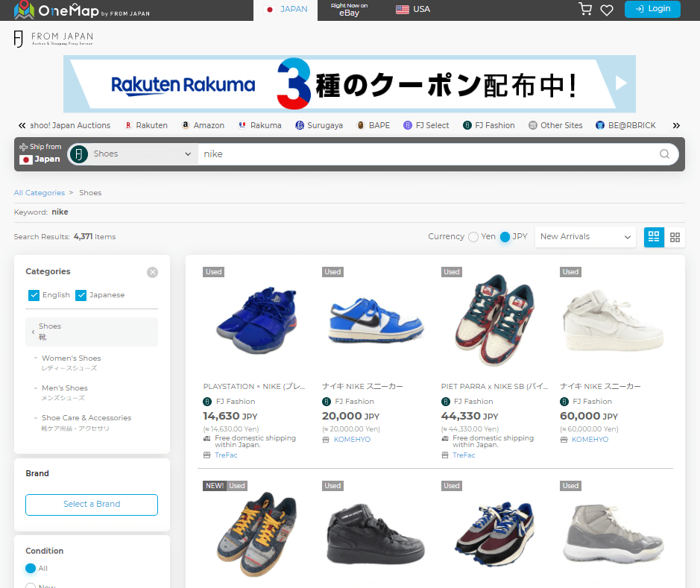Open the Piet Parra Nike SB thumbnail
Image resolution: width=700 pixels, height=588 pixels.
495,319
